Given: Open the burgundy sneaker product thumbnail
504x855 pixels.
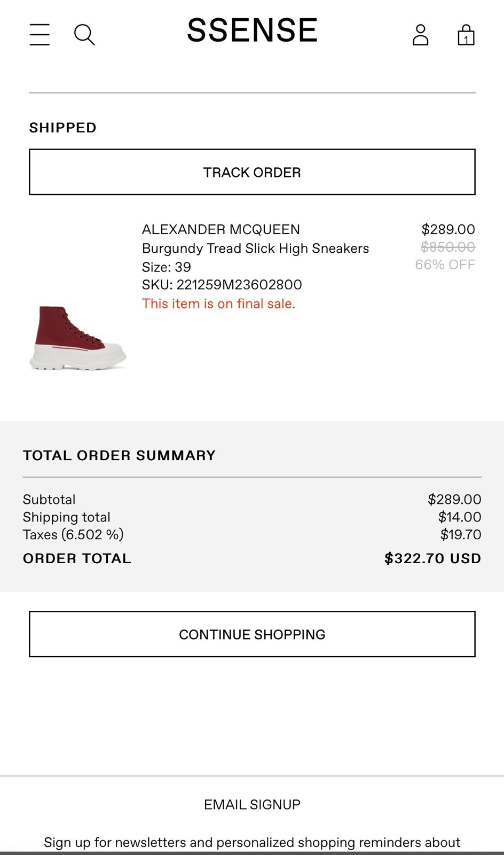Looking at the screenshot, I should 78,338.
